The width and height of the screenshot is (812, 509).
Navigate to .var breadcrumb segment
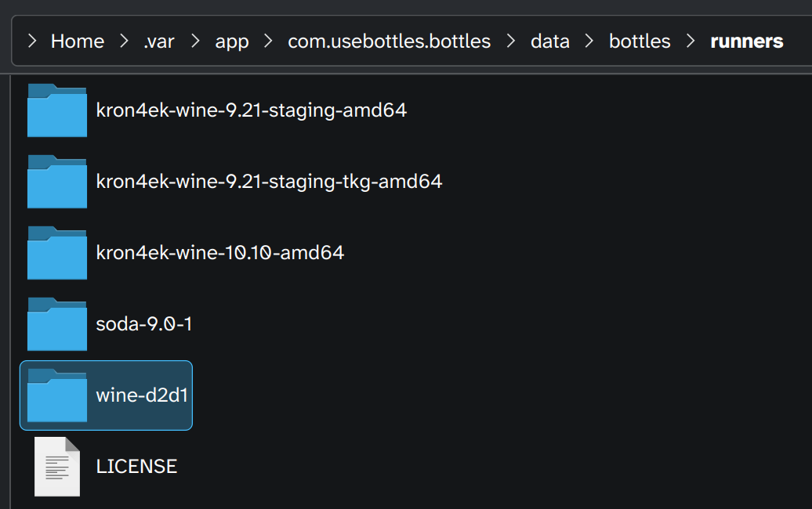(x=158, y=42)
